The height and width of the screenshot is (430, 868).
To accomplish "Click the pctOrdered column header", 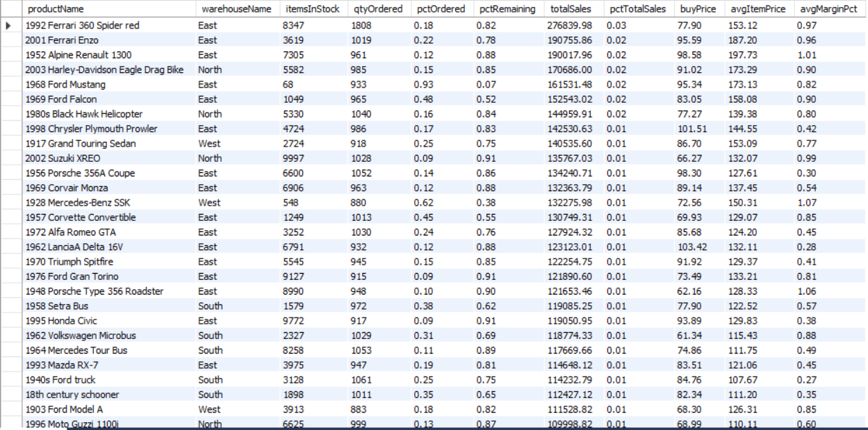I will 441,9.
